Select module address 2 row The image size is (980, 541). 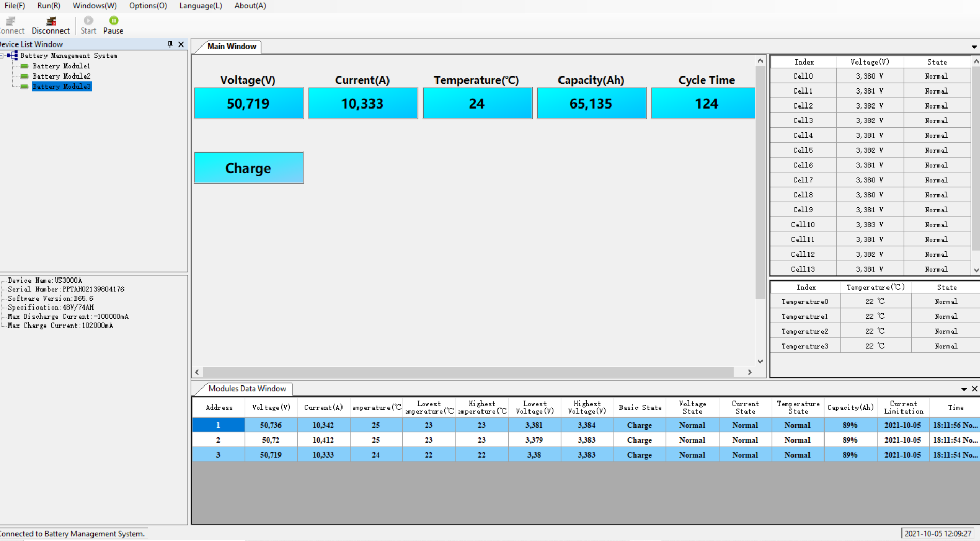click(x=218, y=440)
